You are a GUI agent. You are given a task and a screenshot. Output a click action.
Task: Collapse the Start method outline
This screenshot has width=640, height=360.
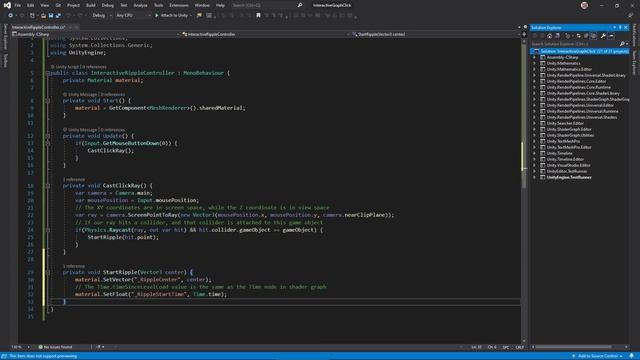[48, 101]
